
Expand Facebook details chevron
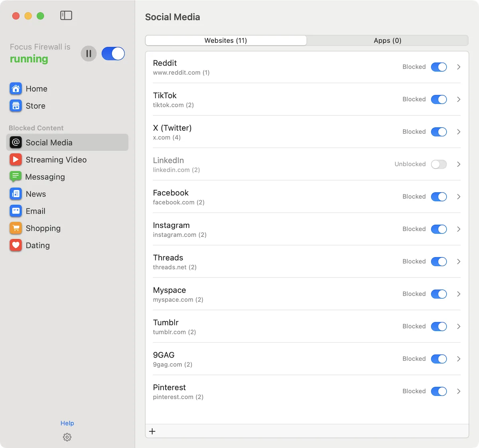coord(459,197)
